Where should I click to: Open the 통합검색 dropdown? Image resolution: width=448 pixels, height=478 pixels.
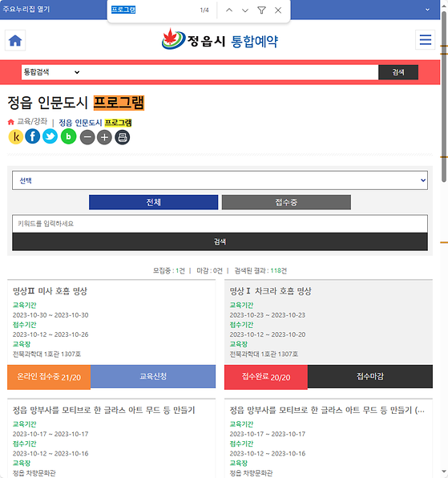point(51,72)
